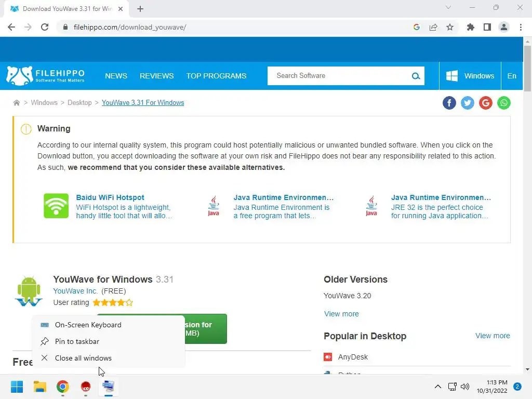Viewport: 532px width, 399px height.
Task: Go back to the previous page
Action: pyautogui.click(x=11, y=27)
